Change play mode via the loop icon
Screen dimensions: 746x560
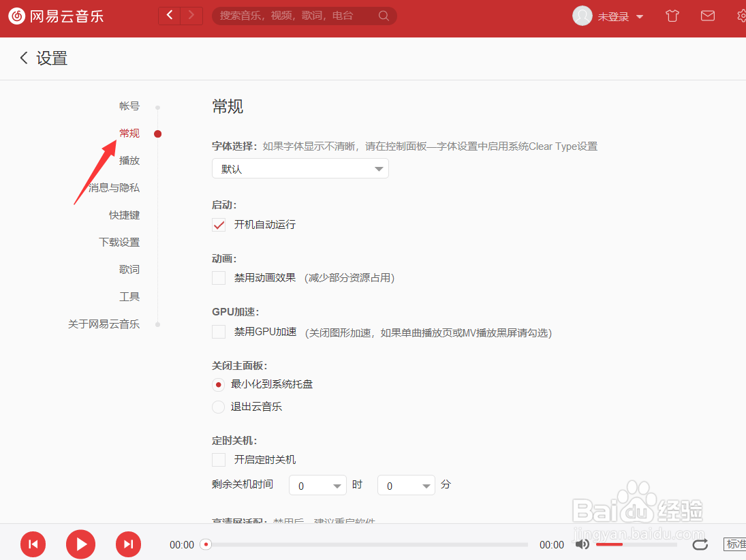click(700, 544)
